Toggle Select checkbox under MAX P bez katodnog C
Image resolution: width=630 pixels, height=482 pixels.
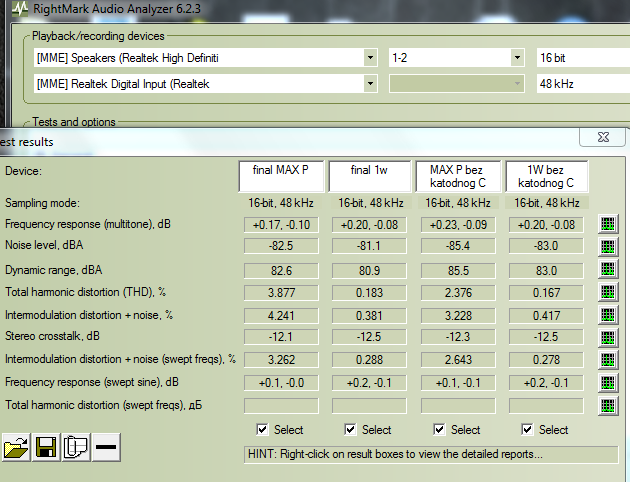[x=439, y=429]
